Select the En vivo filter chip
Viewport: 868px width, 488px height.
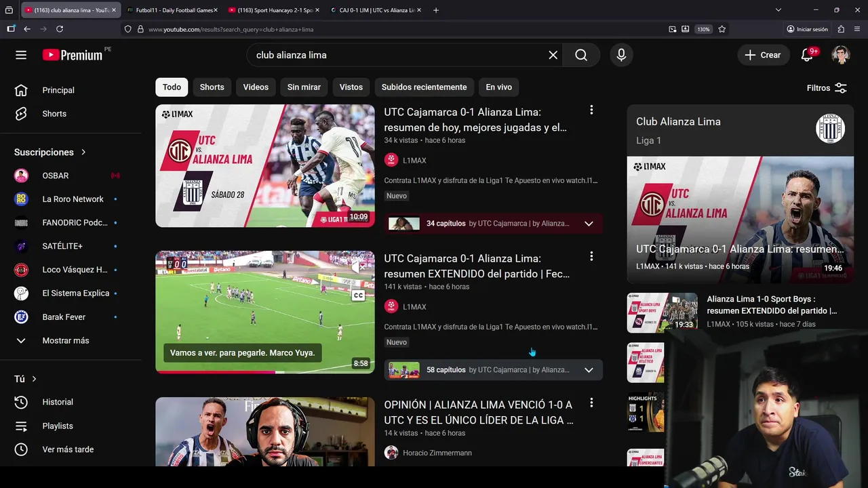499,87
